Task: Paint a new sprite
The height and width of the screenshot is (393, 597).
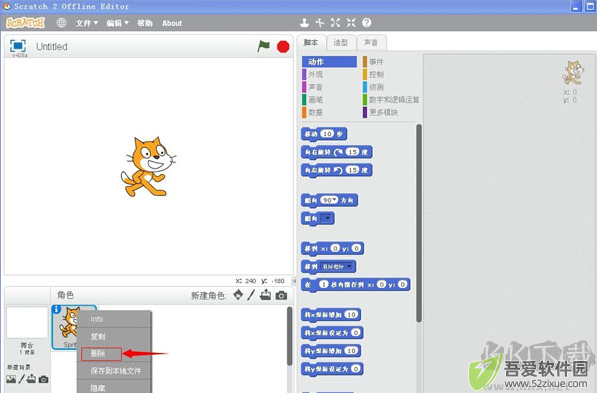Action: [251, 295]
